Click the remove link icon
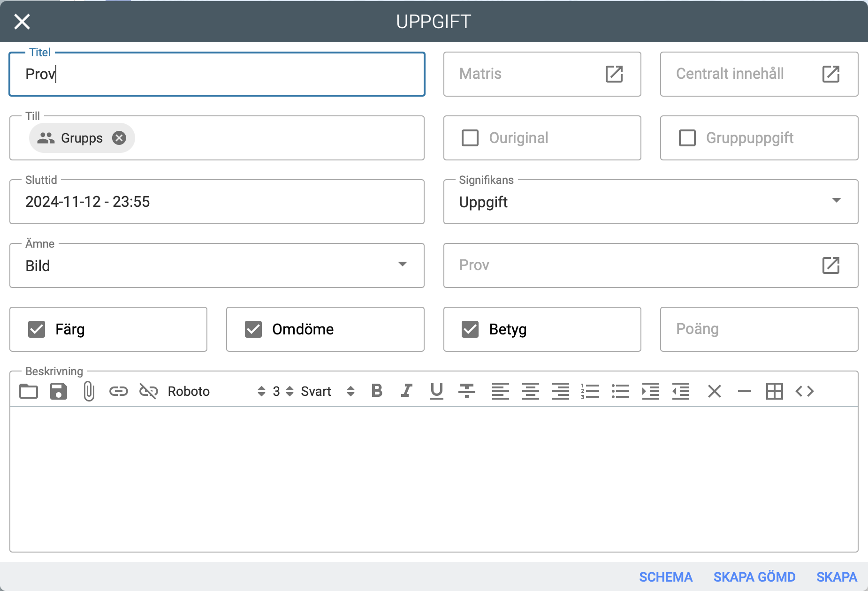 (x=148, y=391)
